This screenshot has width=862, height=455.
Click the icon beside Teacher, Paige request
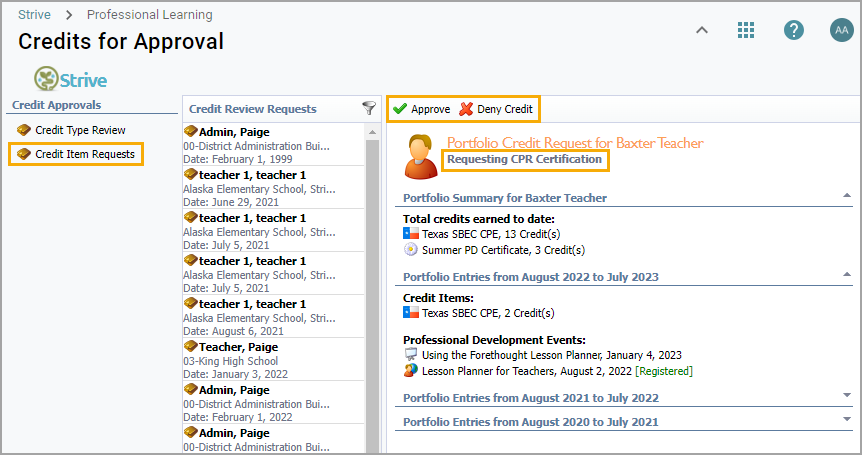(x=191, y=346)
